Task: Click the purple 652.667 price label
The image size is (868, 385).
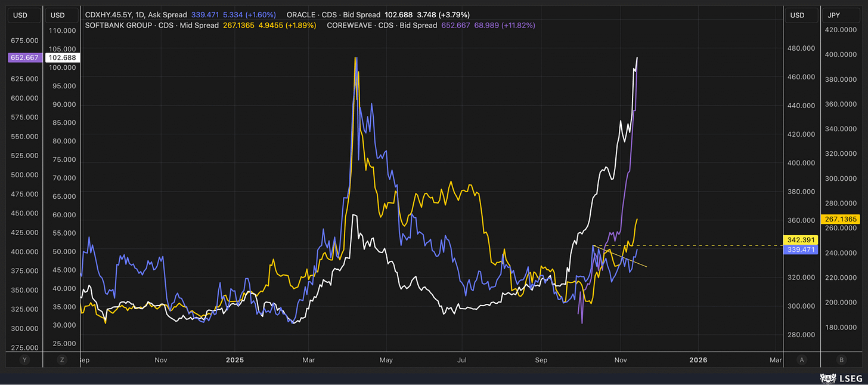Action: [x=24, y=58]
